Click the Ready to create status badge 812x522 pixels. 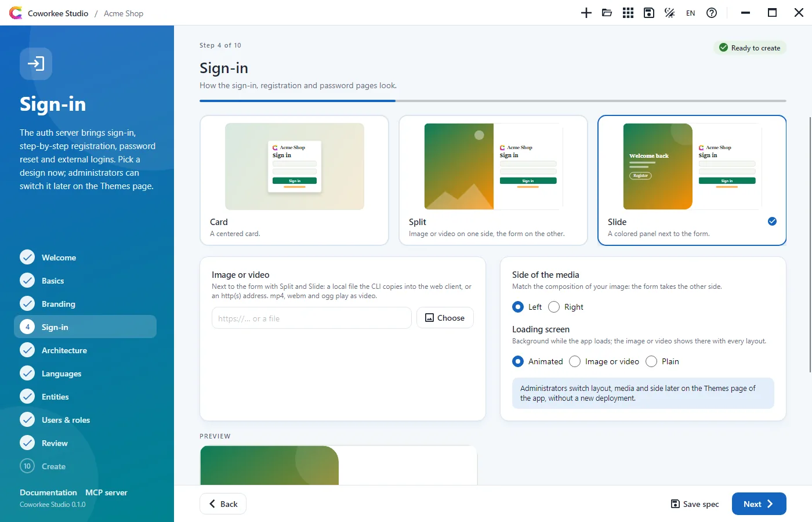point(749,48)
